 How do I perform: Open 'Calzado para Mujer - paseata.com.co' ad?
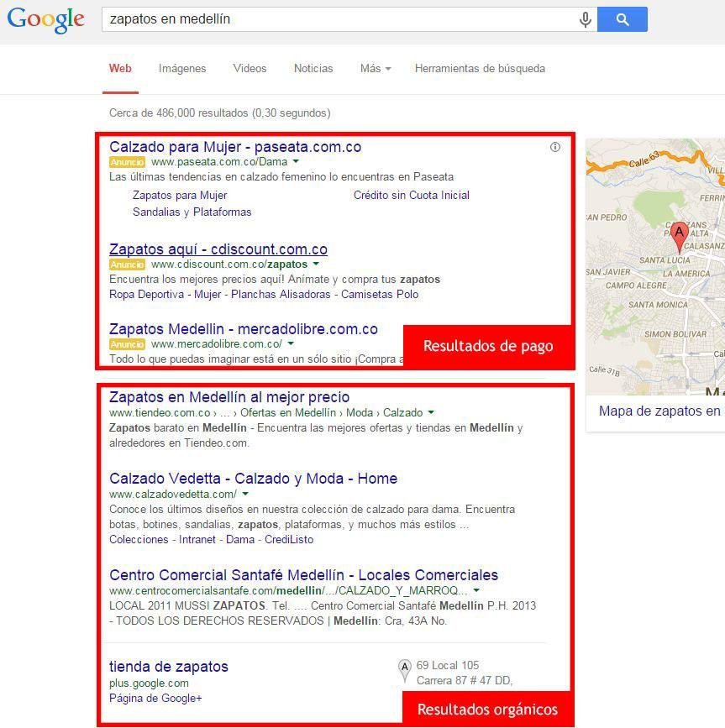235,147
